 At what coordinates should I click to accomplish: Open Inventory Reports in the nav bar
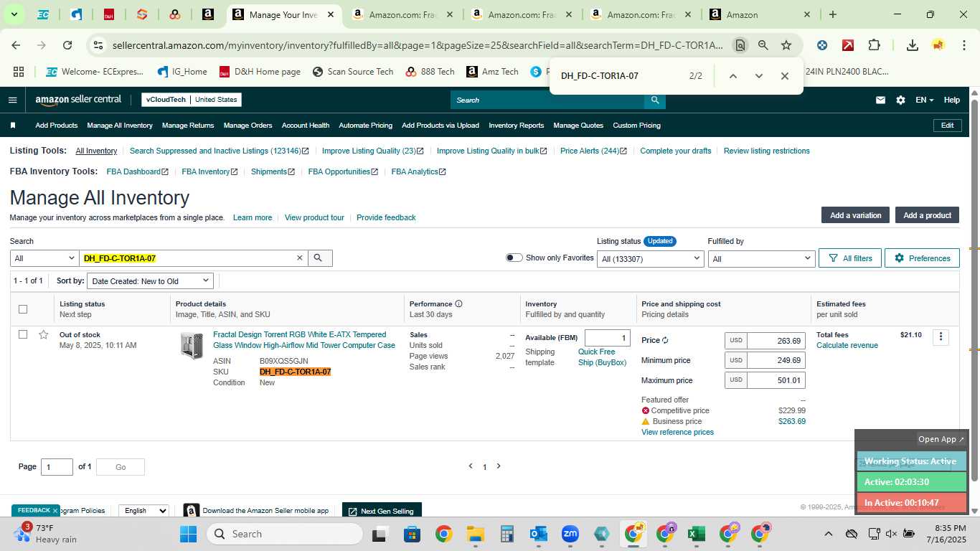coord(517,126)
